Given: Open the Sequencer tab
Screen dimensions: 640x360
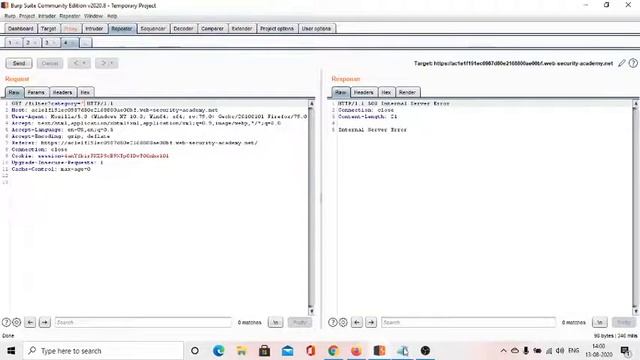Looking at the screenshot, I should tap(153, 29).
